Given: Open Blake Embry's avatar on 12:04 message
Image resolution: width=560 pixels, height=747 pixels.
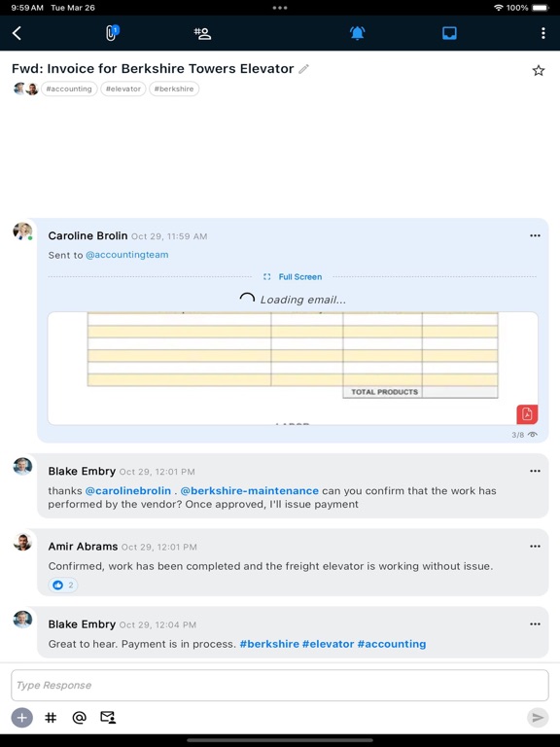Looking at the screenshot, I should pyautogui.click(x=22, y=620).
